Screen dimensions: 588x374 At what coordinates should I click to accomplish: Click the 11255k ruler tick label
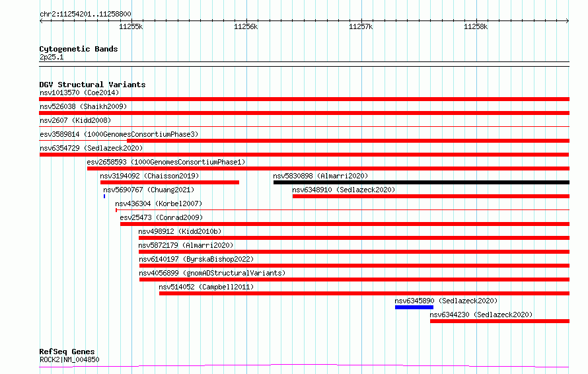coord(131,26)
